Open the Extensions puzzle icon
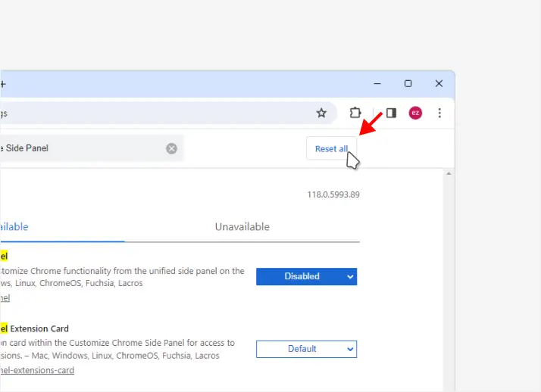 [355, 113]
